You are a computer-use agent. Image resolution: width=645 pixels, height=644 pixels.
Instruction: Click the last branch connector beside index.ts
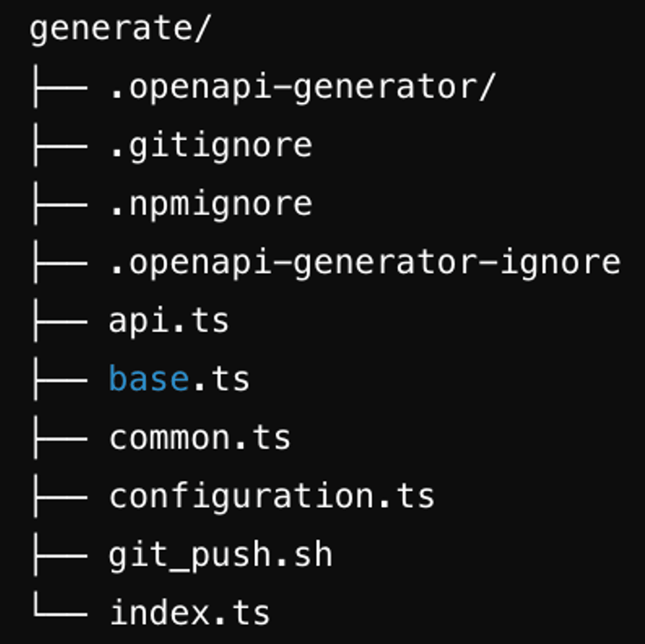click(x=60, y=613)
